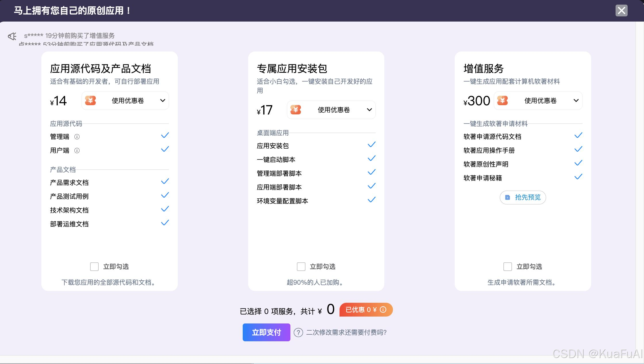Click coupon icon in the ¥300 card
Image resolution: width=644 pixels, height=364 pixels.
tap(502, 101)
